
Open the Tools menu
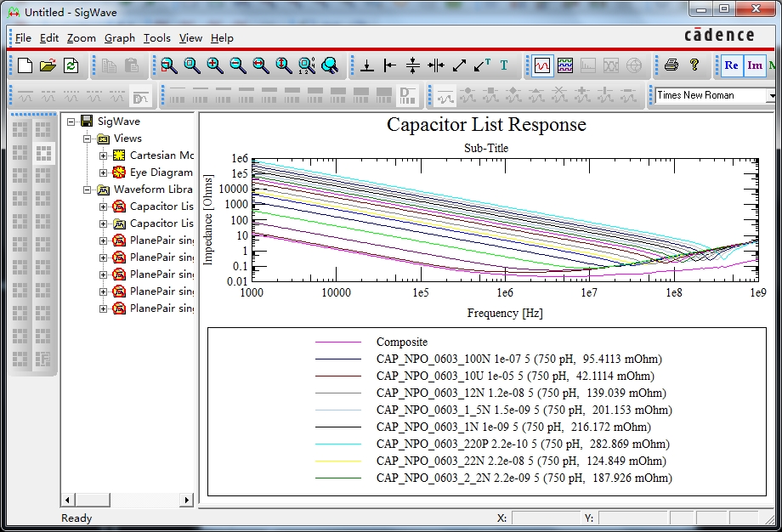click(x=157, y=38)
